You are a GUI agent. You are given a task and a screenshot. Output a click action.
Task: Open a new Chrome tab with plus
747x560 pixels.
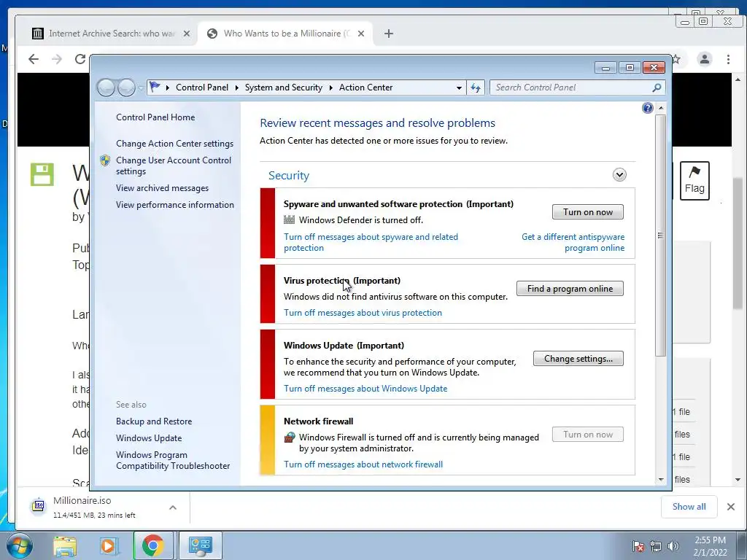click(389, 34)
